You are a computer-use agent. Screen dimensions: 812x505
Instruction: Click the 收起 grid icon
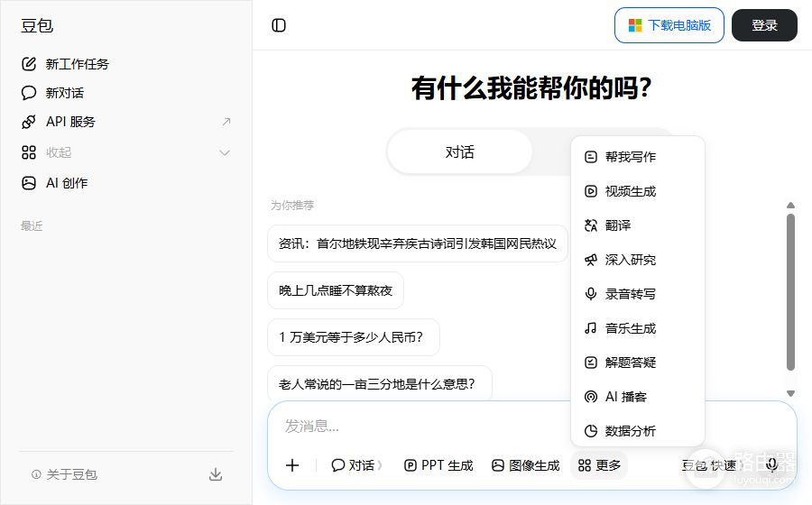pos(29,152)
